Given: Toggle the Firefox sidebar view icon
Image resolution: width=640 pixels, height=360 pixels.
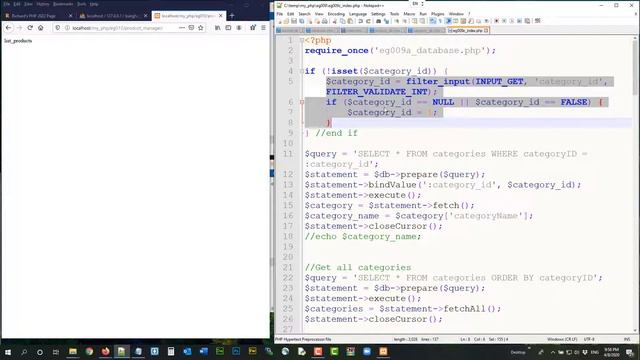Looking at the screenshot, I should pos(228,28).
